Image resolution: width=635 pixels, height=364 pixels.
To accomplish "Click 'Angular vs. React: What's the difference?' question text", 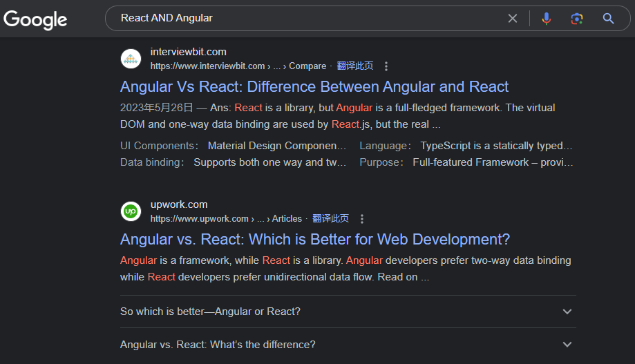I will tap(218, 344).
